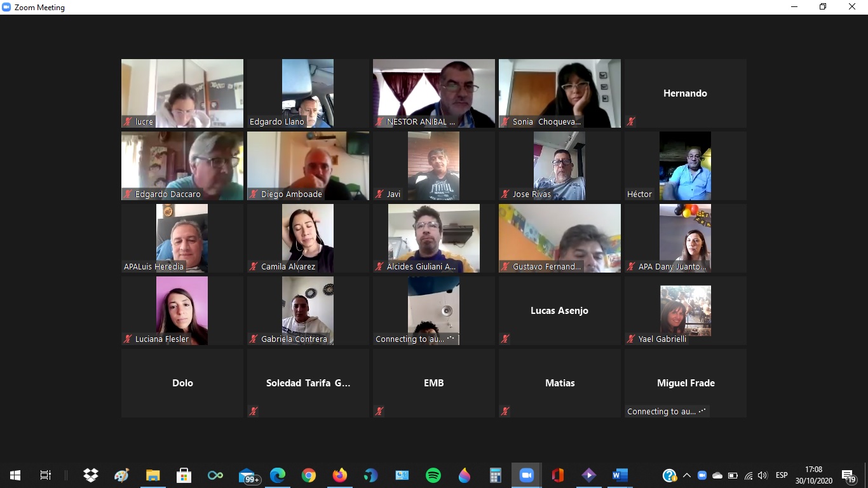Viewport: 868px width, 488px height.
Task: Select APA Dany Juanto's video tile
Action: click(686, 238)
